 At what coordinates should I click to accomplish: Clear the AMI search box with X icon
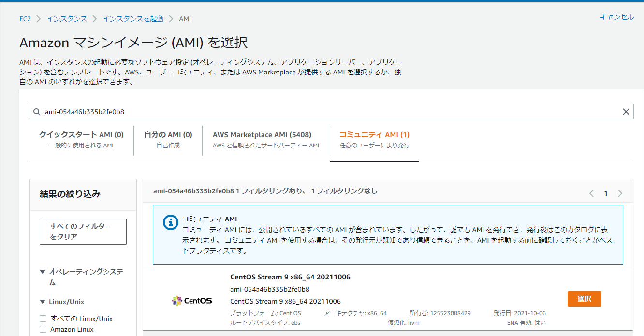(626, 112)
